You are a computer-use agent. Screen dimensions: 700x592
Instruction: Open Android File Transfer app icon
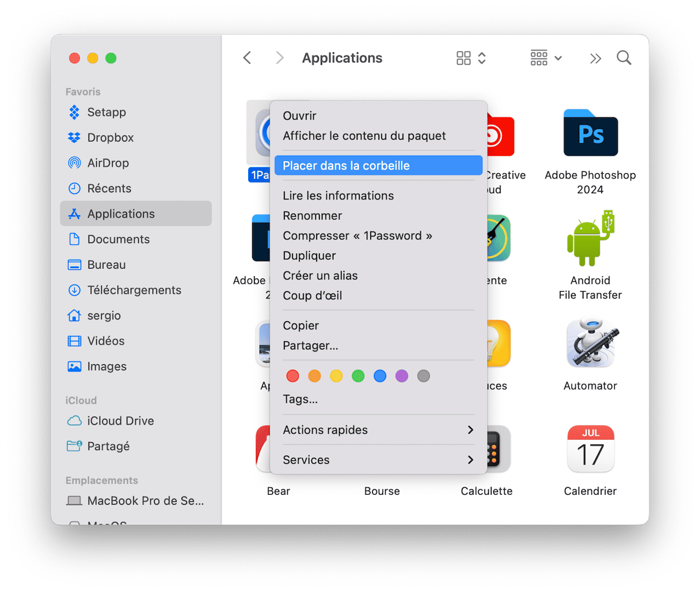pyautogui.click(x=590, y=239)
